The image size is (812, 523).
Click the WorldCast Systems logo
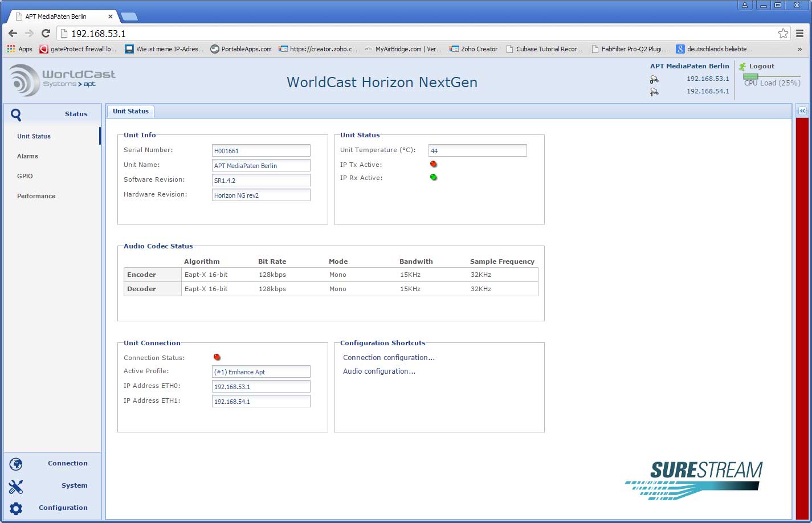pyautogui.click(x=62, y=80)
